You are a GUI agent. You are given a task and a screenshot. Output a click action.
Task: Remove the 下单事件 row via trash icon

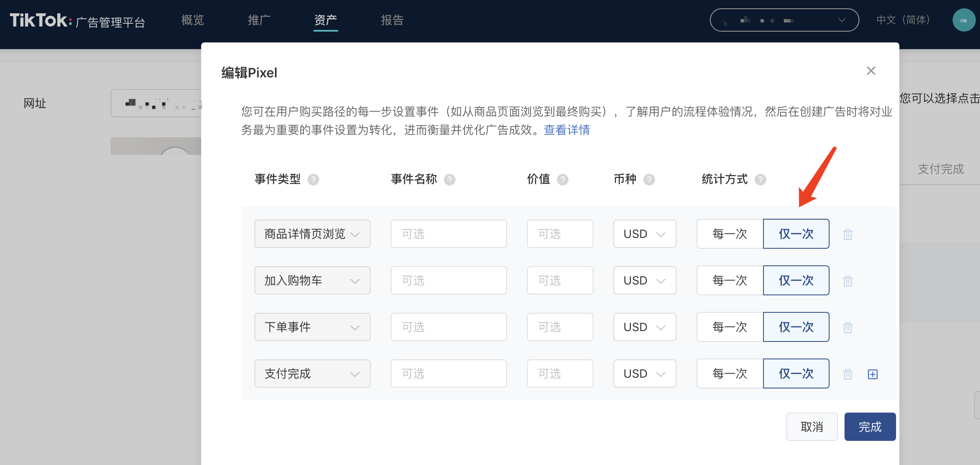tap(847, 328)
